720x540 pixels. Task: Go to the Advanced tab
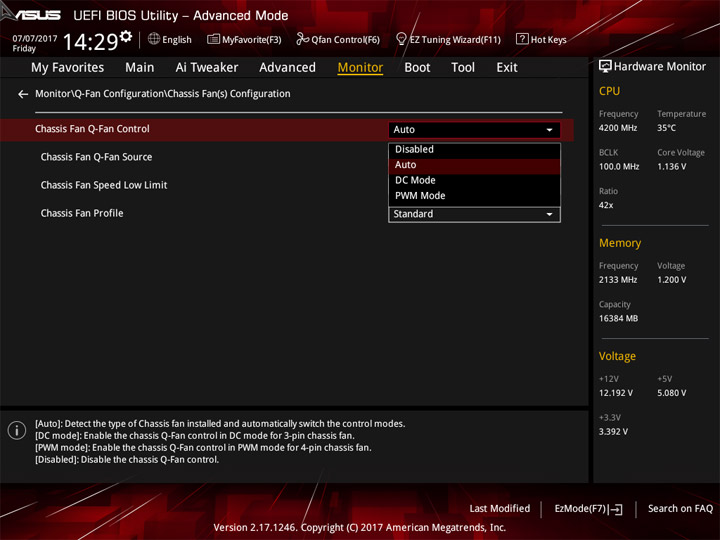tap(287, 68)
